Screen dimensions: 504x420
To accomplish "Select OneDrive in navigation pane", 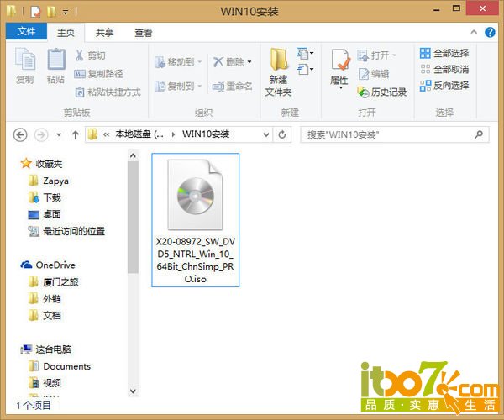I will [x=48, y=265].
